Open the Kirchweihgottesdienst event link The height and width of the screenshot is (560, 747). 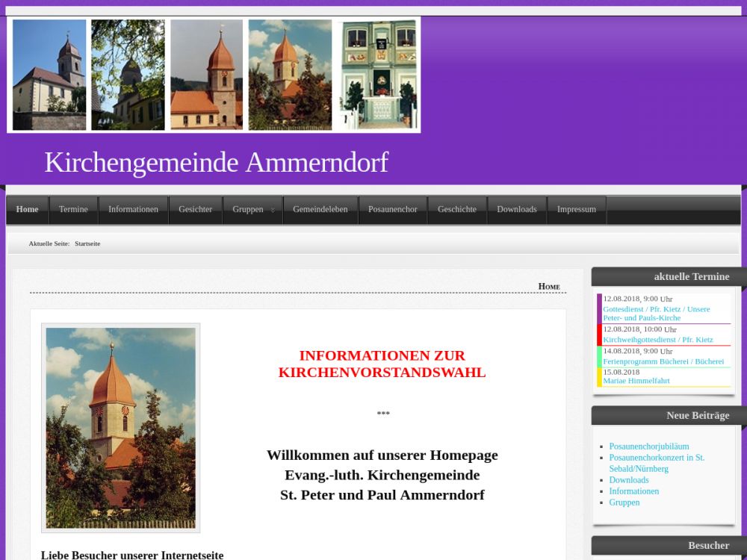click(x=657, y=340)
